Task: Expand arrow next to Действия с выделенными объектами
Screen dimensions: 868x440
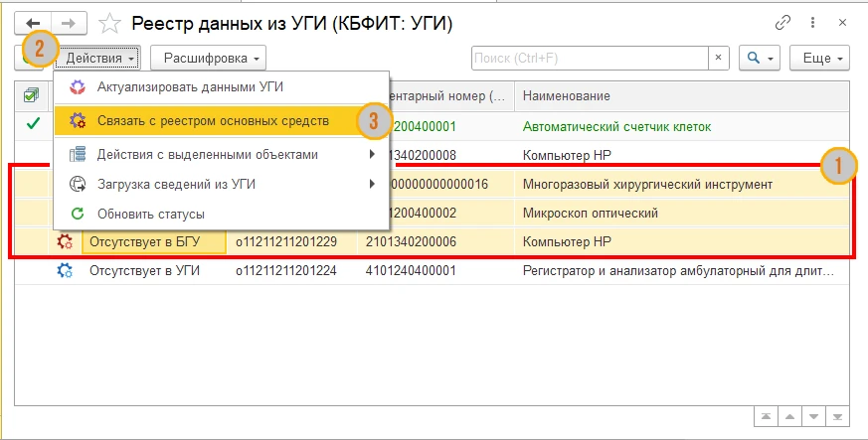Action: click(x=373, y=155)
